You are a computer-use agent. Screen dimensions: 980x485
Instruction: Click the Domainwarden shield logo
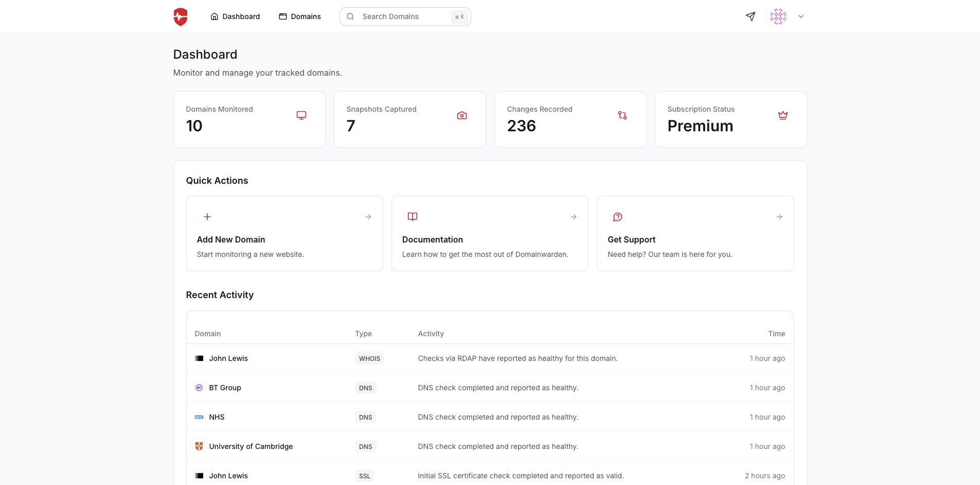[x=181, y=16]
